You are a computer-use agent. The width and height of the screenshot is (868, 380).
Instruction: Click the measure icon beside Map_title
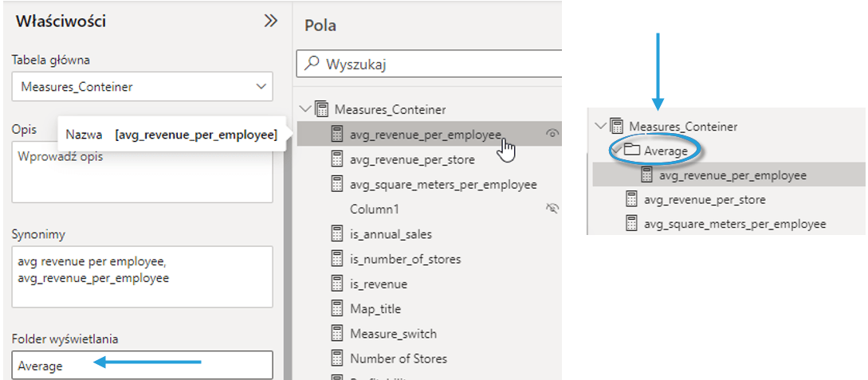tap(337, 308)
